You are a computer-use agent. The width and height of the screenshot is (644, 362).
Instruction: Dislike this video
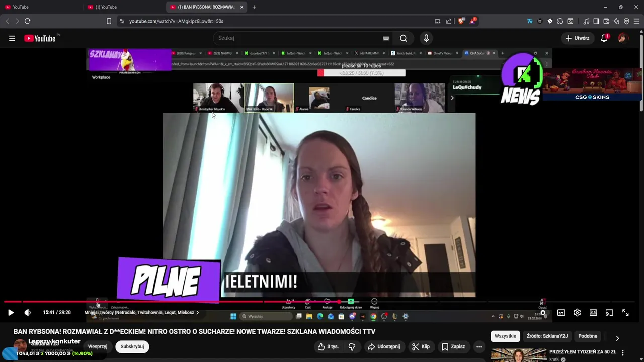click(352, 346)
